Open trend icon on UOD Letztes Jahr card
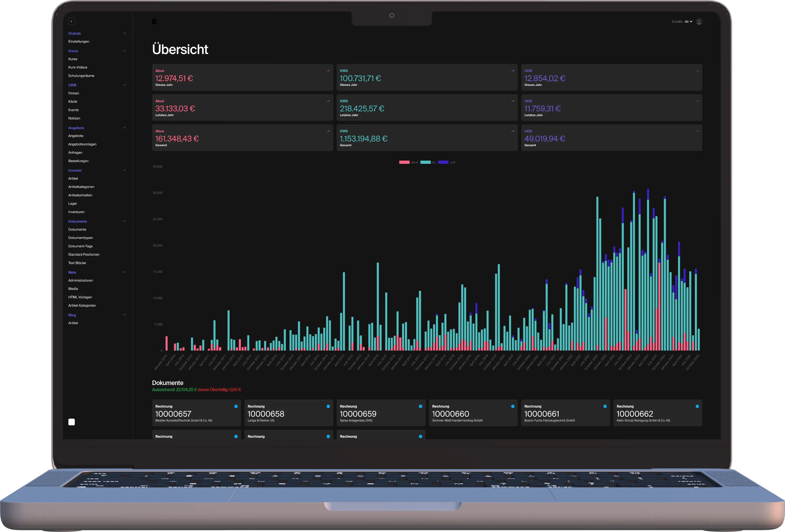 [697, 101]
